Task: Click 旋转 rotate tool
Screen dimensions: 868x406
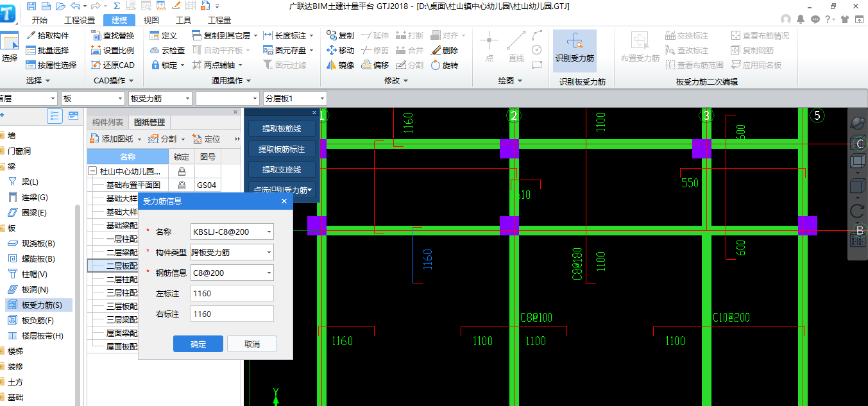Action: 444,65
